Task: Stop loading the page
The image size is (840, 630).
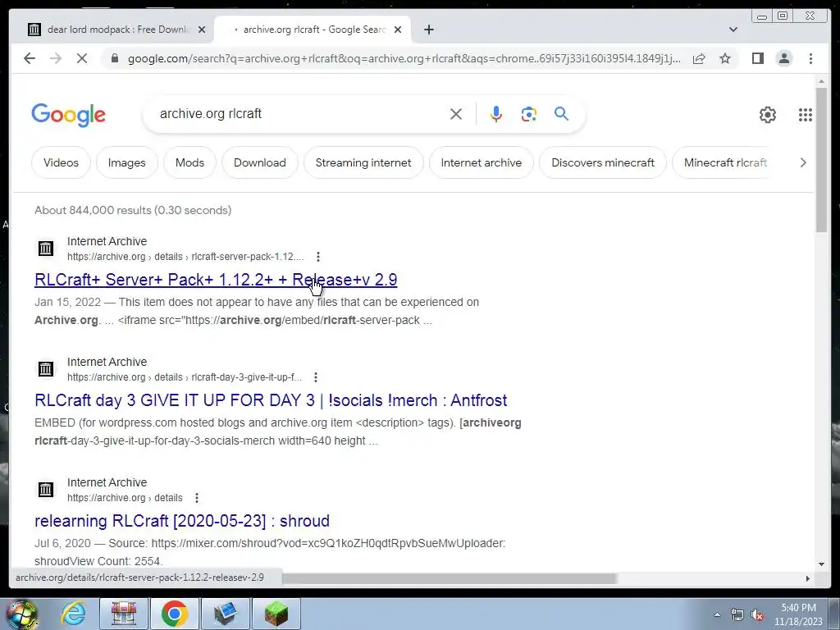Action: (82, 58)
